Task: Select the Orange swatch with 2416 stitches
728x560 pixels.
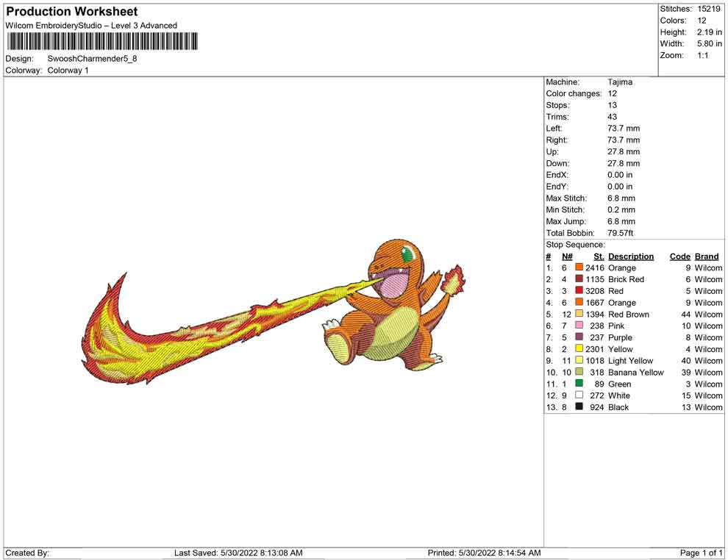Action: click(579, 268)
